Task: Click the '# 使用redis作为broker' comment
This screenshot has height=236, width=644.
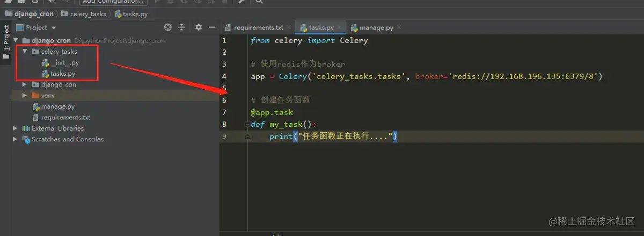Action: (x=298, y=64)
